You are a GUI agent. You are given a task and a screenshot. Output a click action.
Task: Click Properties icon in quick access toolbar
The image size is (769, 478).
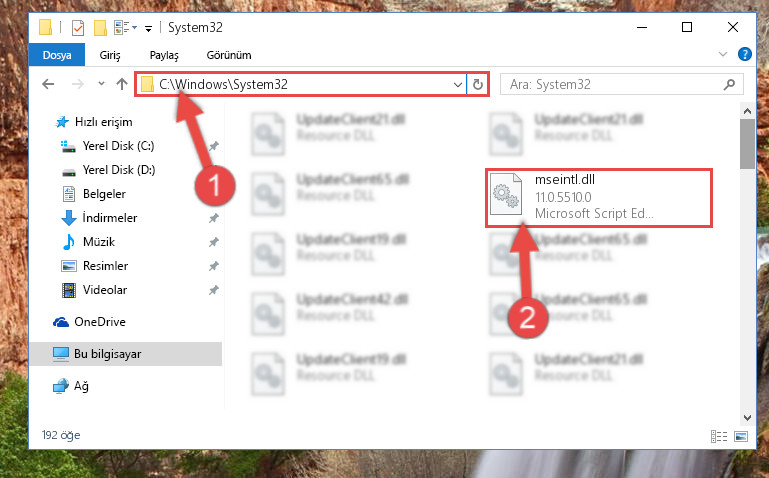77,27
